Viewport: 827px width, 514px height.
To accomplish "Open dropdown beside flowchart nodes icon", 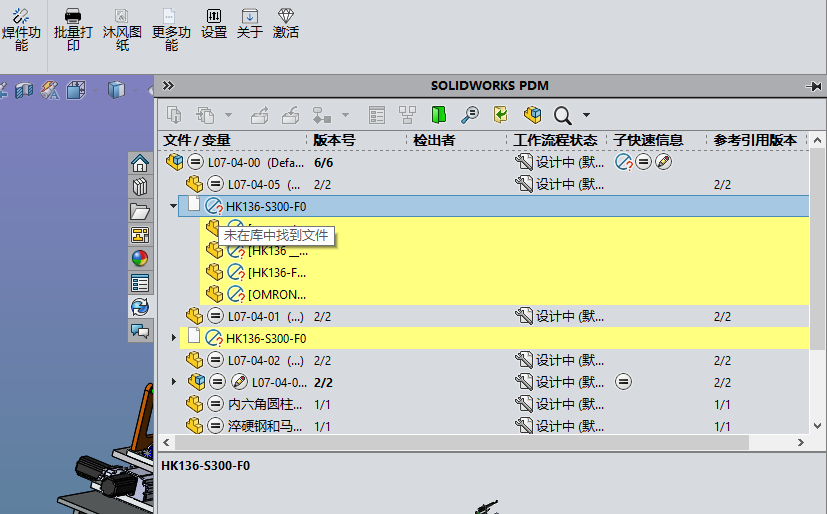I will click(345, 115).
